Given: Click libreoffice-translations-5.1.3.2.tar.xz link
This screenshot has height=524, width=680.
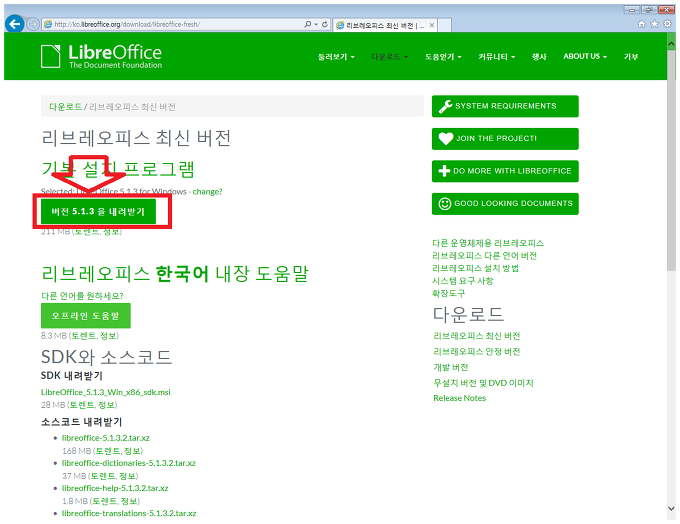Looking at the screenshot, I should pos(129,514).
